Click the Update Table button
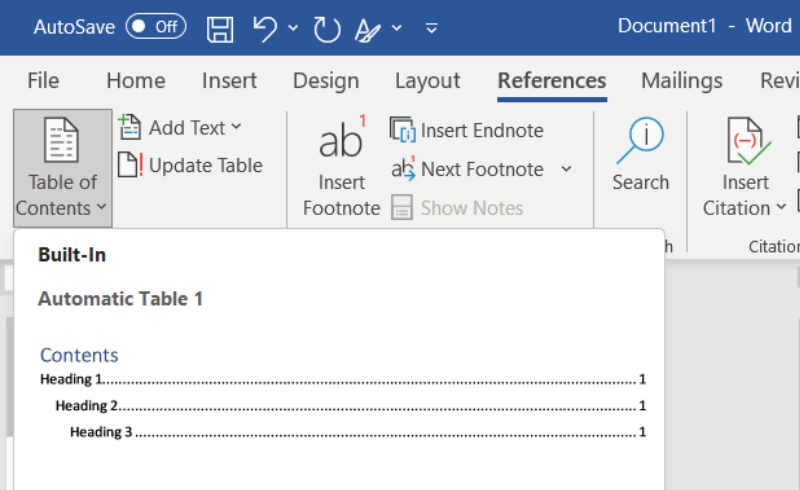800x490 pixels. (x=190, y=165)
